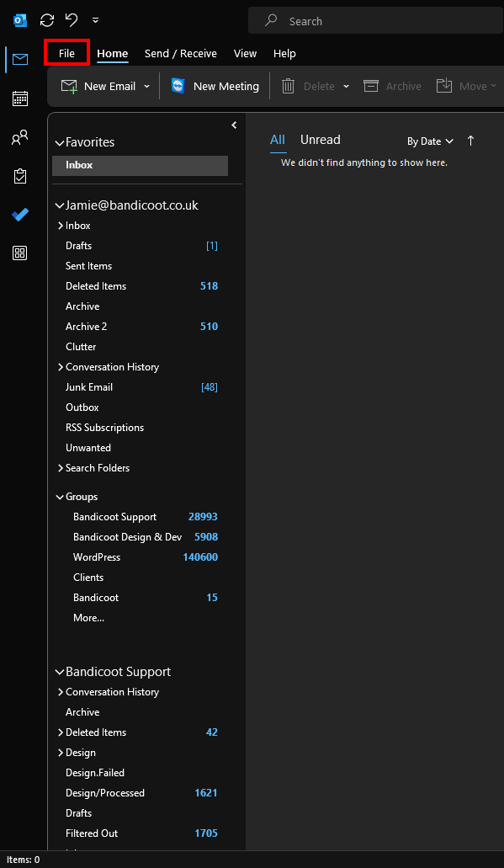This screenshot has height=868, width=504.
Task: Expand Deleted Items showing 42
Action: coord(61,732)
